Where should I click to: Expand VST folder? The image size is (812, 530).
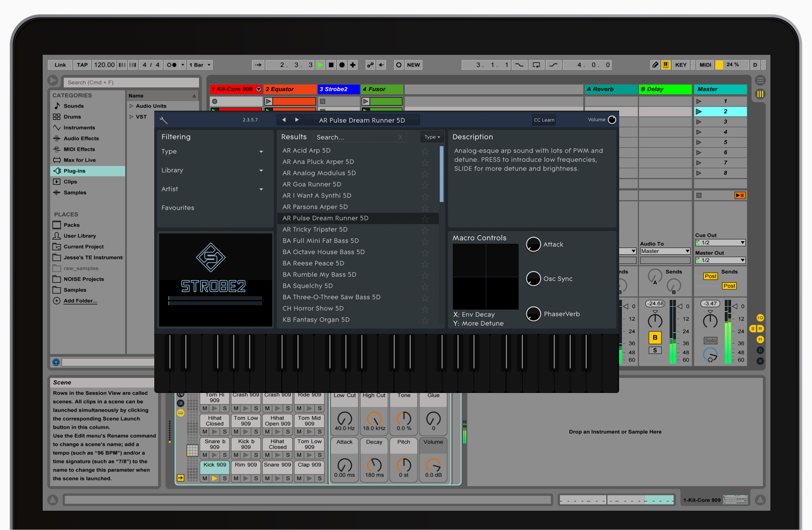pos(131,117)
